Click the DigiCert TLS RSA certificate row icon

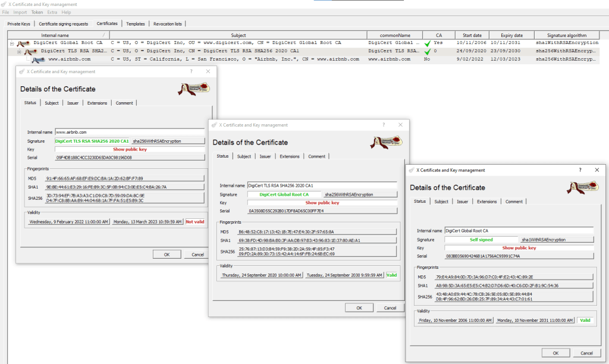pyautogui.click(x=32, y=52)
